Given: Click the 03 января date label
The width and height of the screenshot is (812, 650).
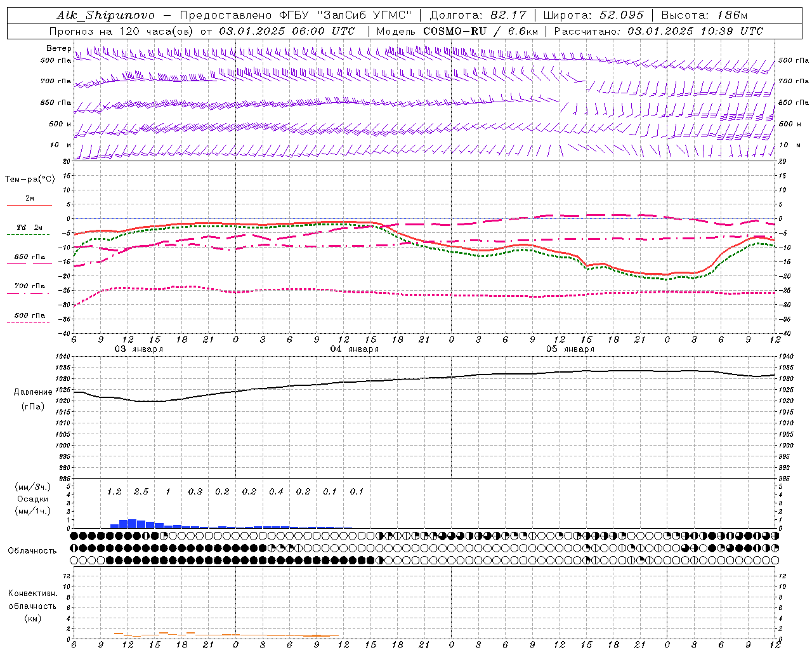Looking at the screenshot, I should click(x=138, y=349).
